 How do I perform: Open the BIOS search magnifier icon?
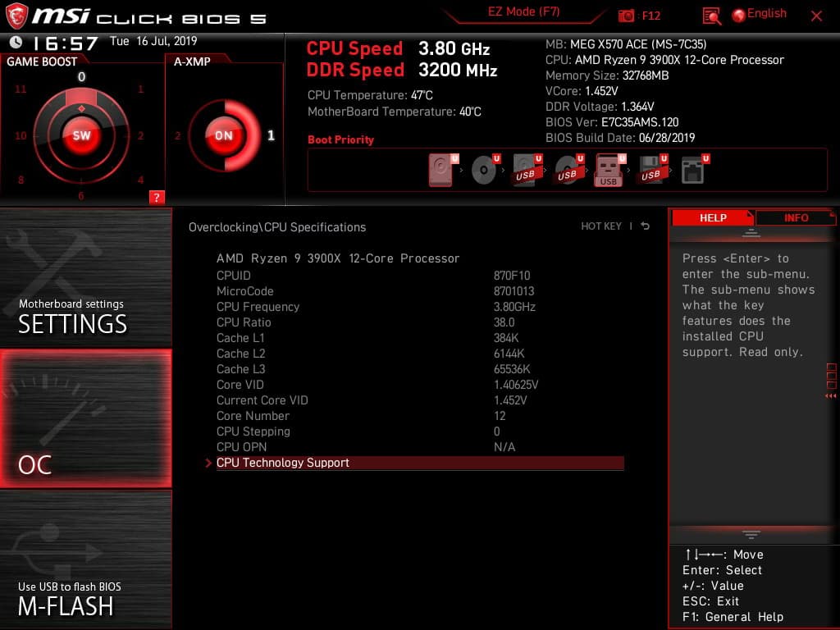click(x=711, y=16)
